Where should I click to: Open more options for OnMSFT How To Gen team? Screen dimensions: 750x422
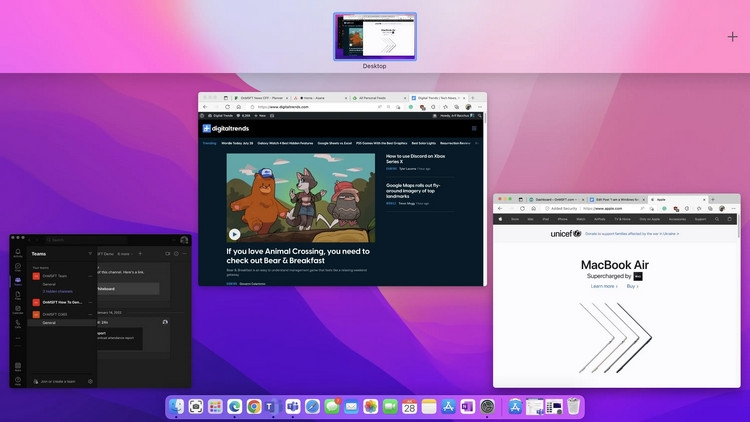(90, 302)
